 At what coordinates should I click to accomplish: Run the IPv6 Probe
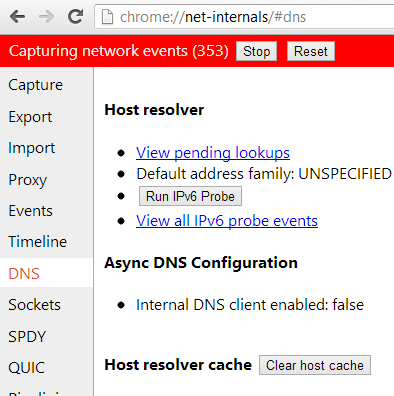190,196
